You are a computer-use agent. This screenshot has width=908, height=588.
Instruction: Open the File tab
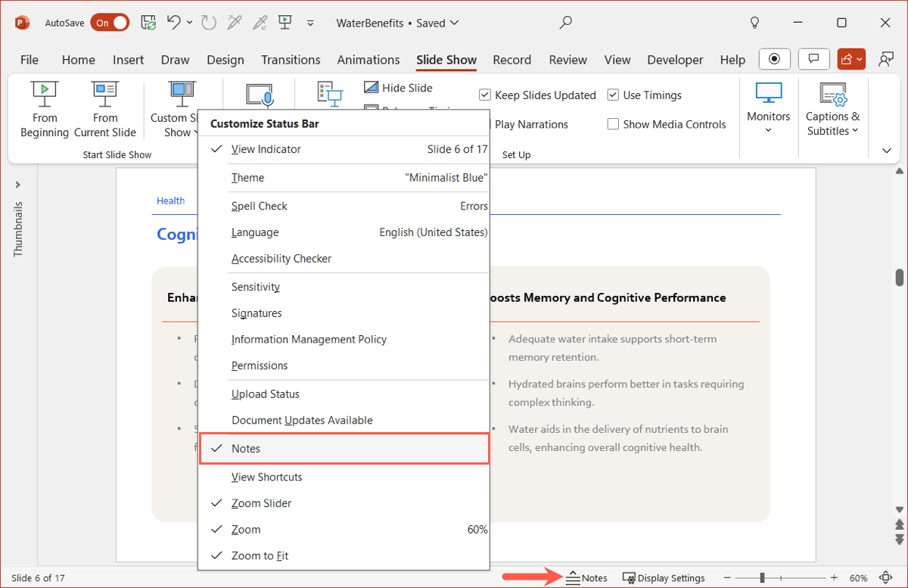[x=30, y=60]
